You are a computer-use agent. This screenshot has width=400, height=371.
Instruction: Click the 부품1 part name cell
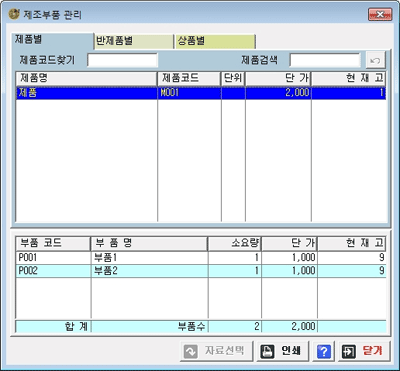(149, 258)
